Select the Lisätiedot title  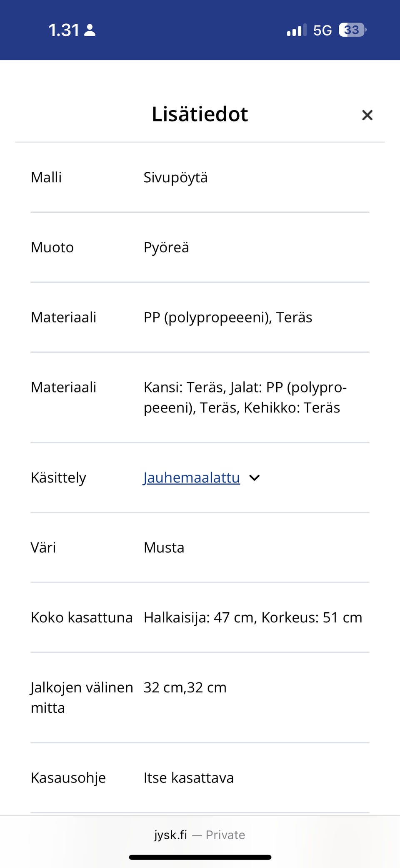click(200, 113)
